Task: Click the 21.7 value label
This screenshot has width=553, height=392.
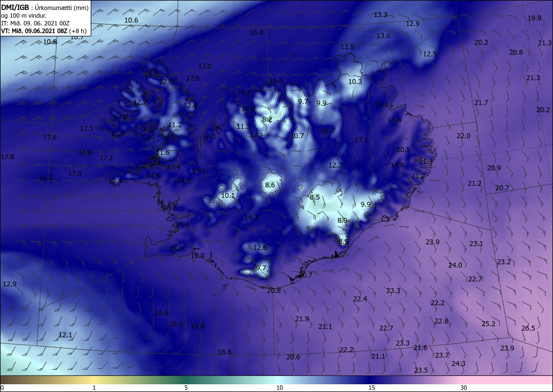Action: tap(481, 103)
